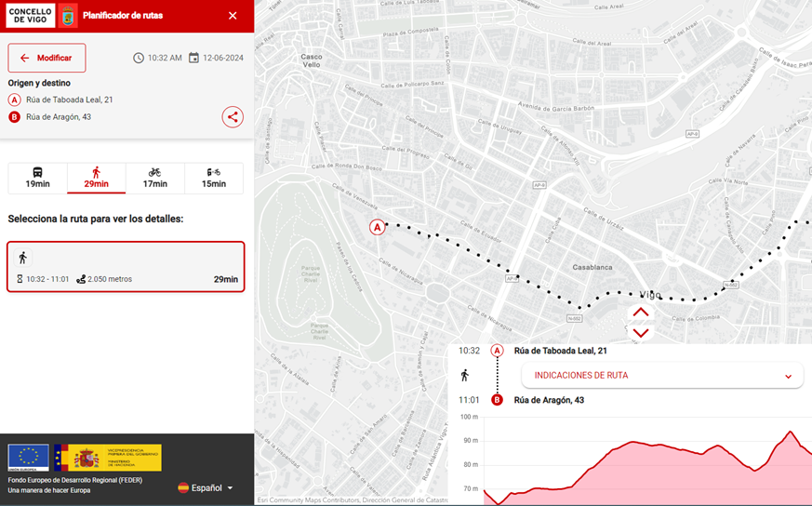812x506 pixels.
Task: Switch to electric bike 15min mode
Action: tap(214, 178)
